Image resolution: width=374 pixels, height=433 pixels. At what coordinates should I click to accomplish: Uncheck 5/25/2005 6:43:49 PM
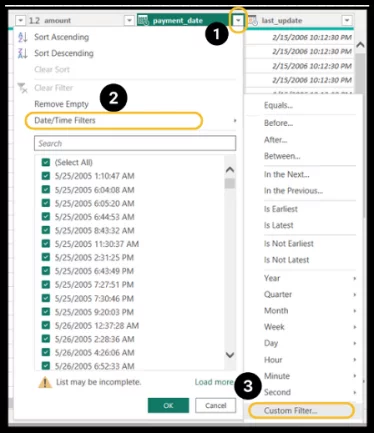pos(46,271)
